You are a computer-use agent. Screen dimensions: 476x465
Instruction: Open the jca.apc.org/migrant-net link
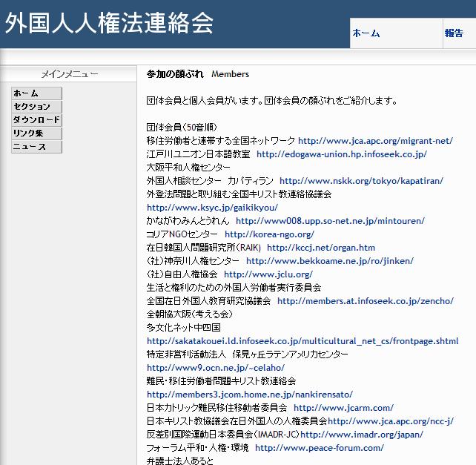(375, 141)
